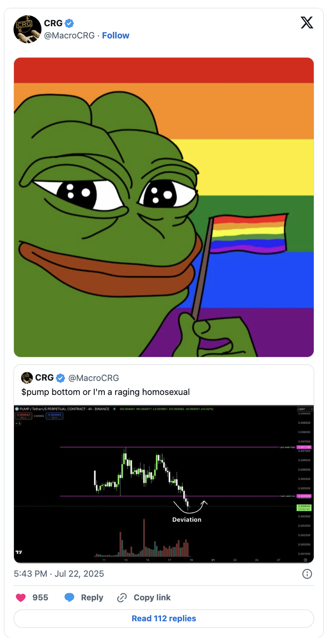Open the Pepe rainbow flag image
This screenshot has width=329, height=644.
(x=164, y=207)
